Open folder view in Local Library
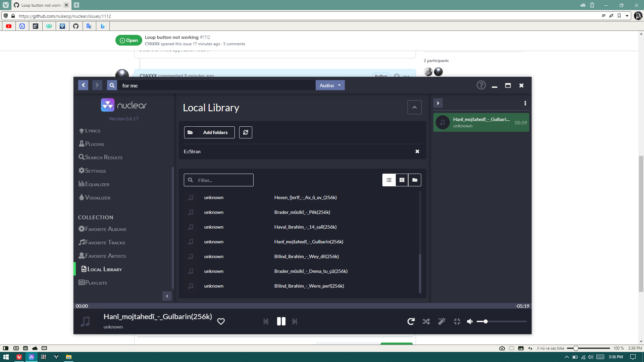Screen dimensions: 644x362 tap(415, 180)
